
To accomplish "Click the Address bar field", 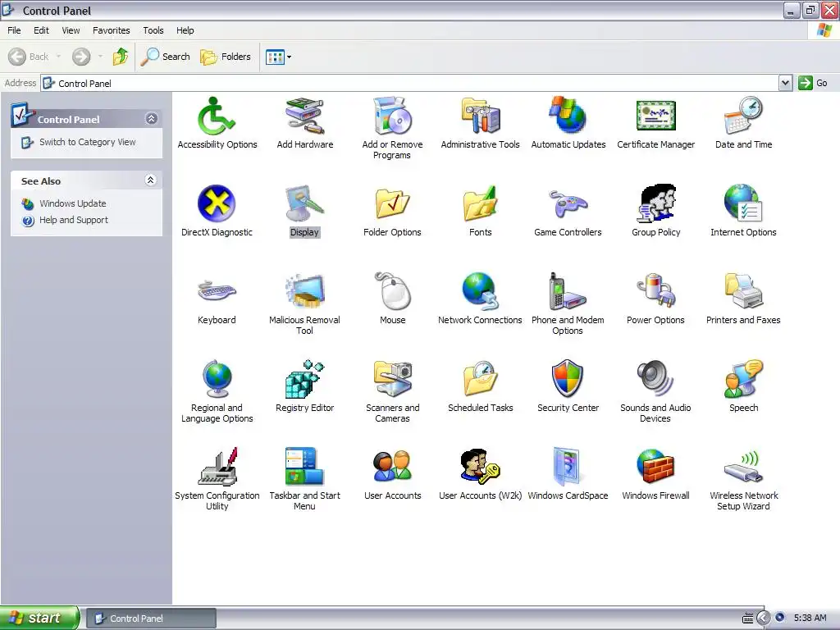I will 410,83.
